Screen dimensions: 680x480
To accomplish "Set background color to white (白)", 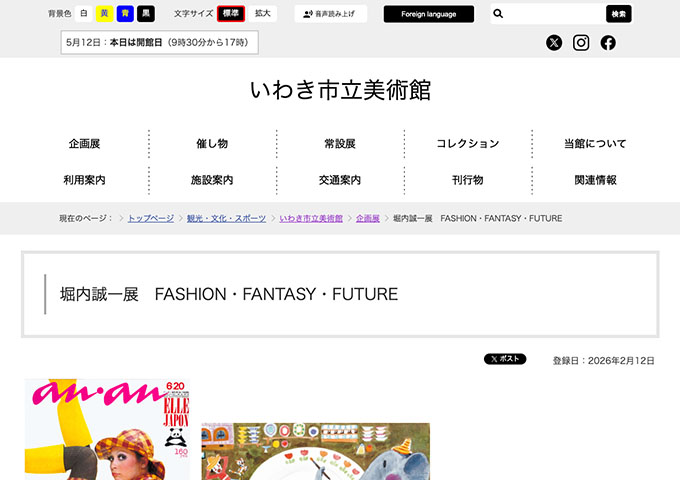I will point(84,13).
